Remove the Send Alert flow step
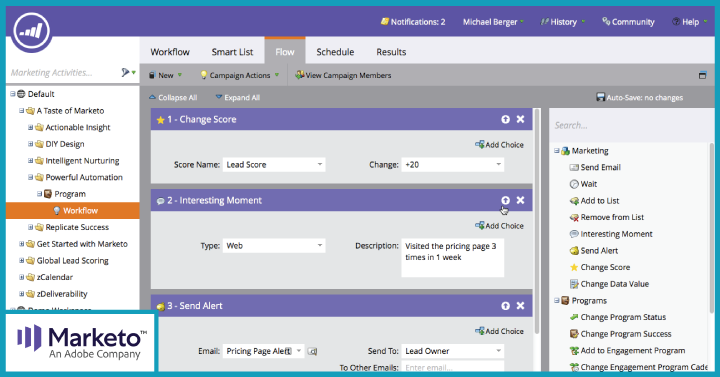 pos(520,306)
